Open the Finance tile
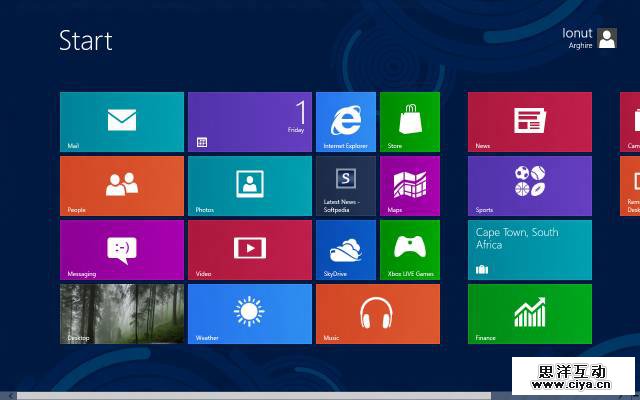Screen dimensions: 640x400 [529, 314]
